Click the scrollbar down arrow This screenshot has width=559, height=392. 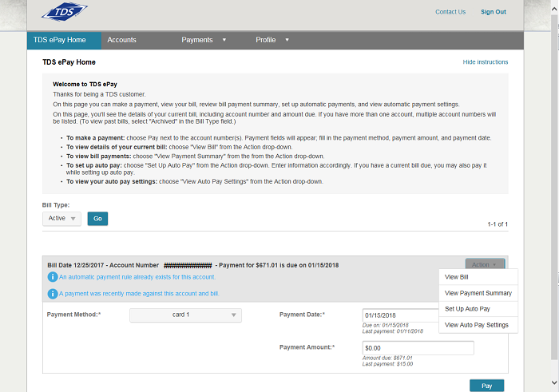554,382
